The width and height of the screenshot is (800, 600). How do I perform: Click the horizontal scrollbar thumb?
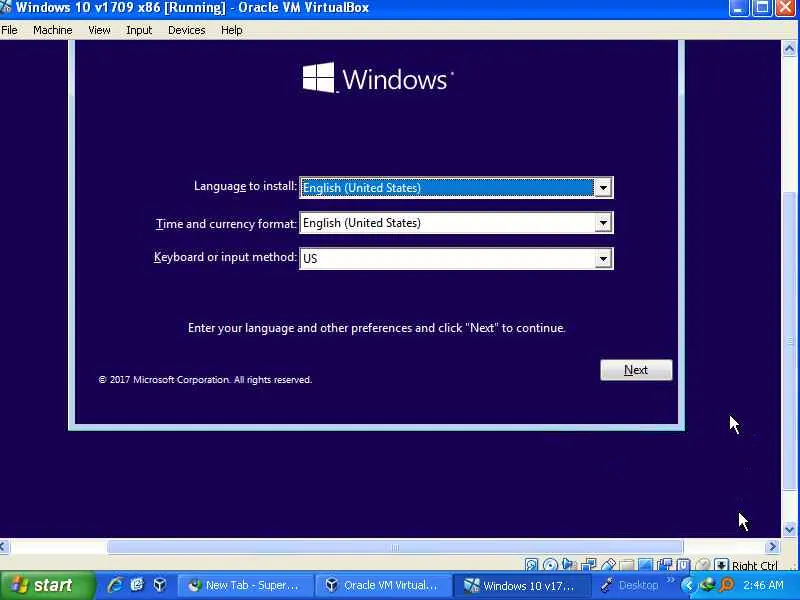click(395, 547)
